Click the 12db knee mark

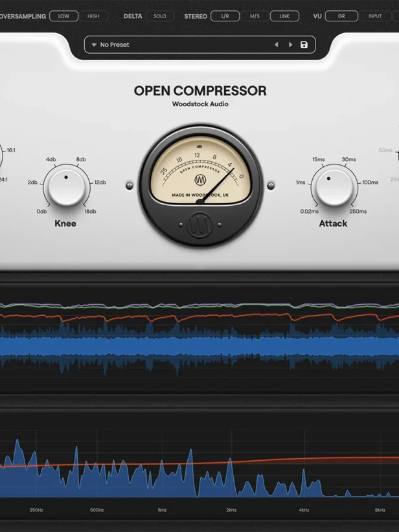click(100, 183)
